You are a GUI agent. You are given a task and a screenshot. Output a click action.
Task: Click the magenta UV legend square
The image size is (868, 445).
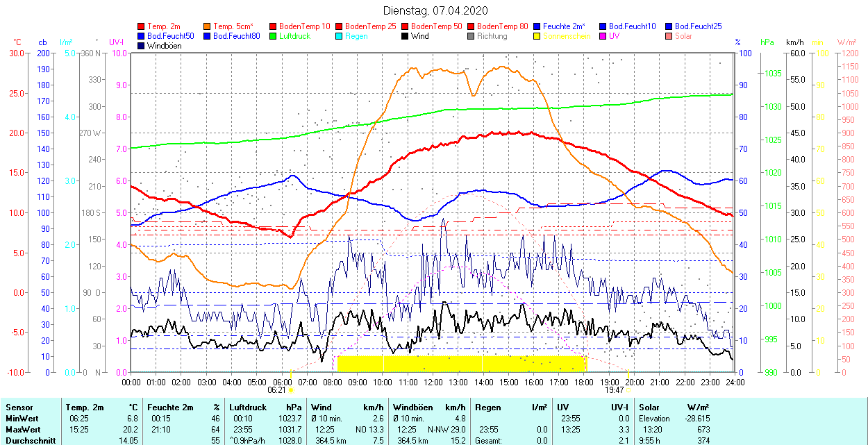603,36
